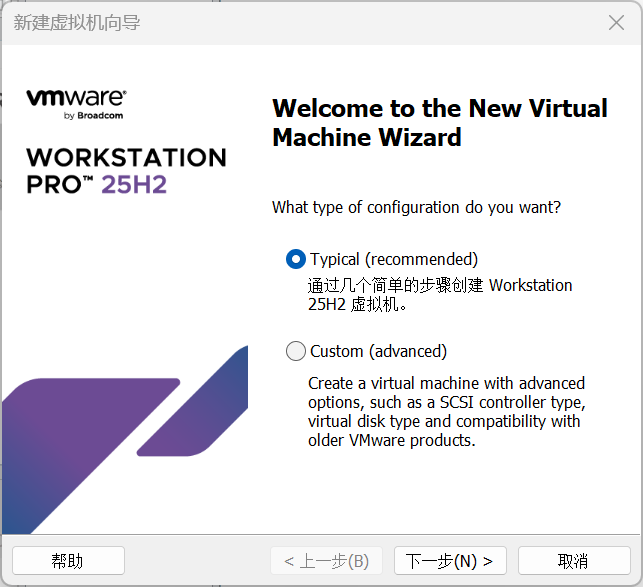Click the disabled < 上一步(B) button
This screenshot has height=587, width=643.
(326, 560)
